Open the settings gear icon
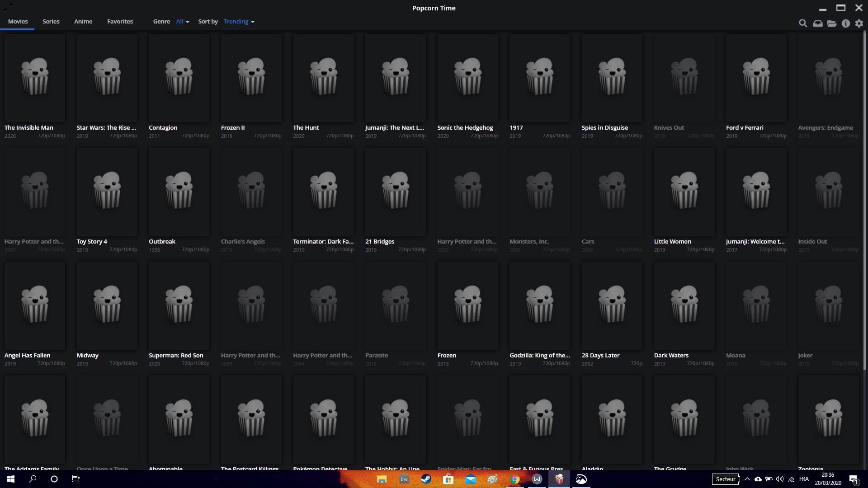 859,23
